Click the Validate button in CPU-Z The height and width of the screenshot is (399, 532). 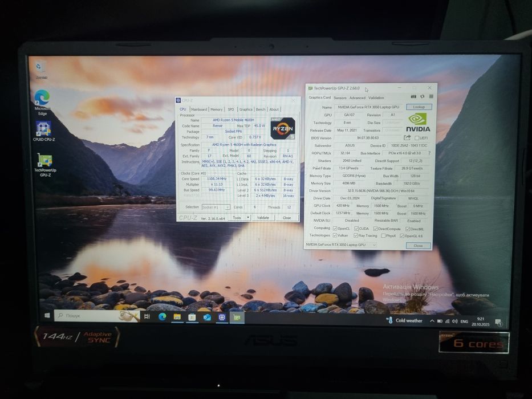[263, 218]
